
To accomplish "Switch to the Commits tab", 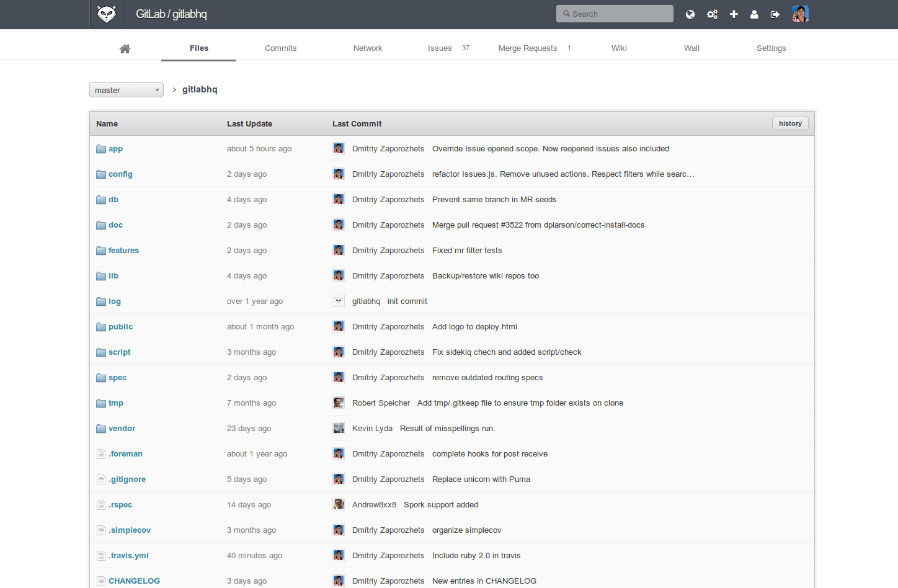I will click(280, 48).
